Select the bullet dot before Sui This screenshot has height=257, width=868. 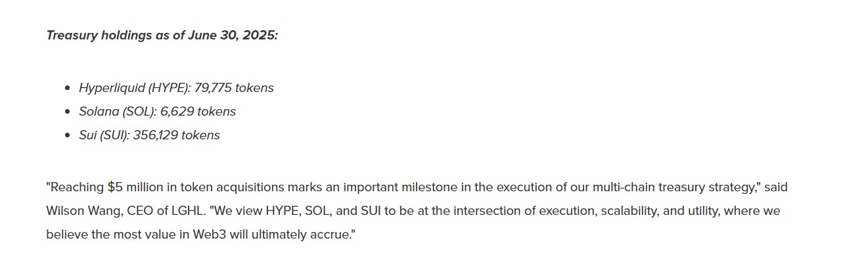point(68,135)
